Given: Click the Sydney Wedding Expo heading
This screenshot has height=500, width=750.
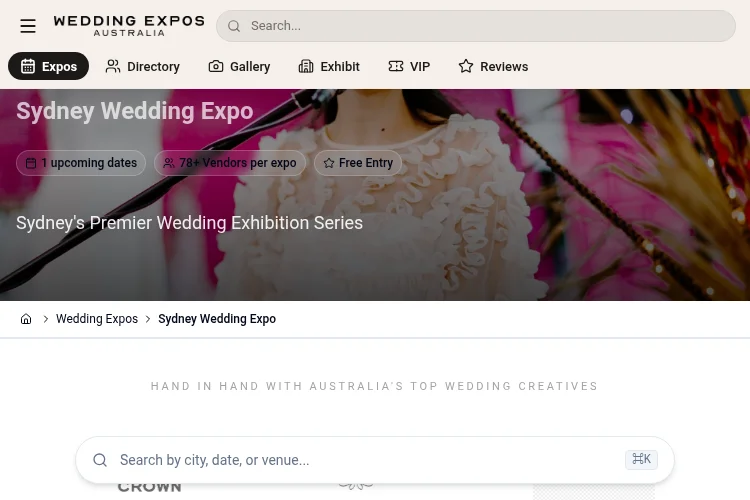Looking at the screenshot, I should point(135,111).
